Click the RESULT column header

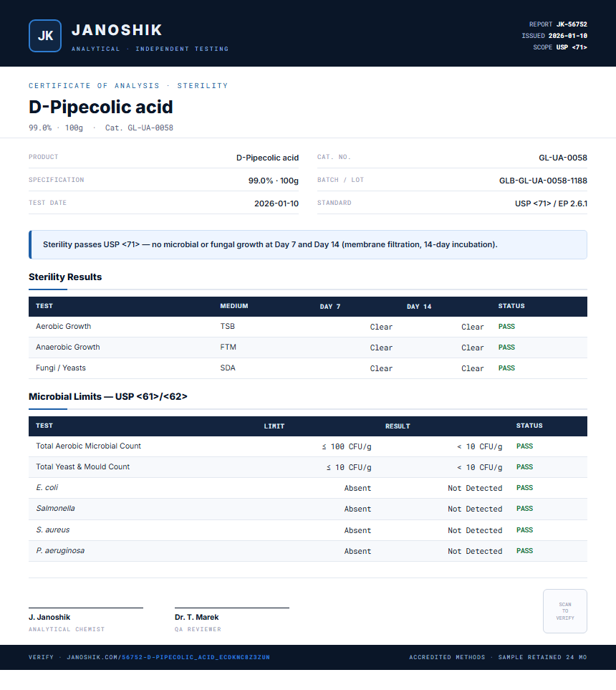[x=398, y=426]
